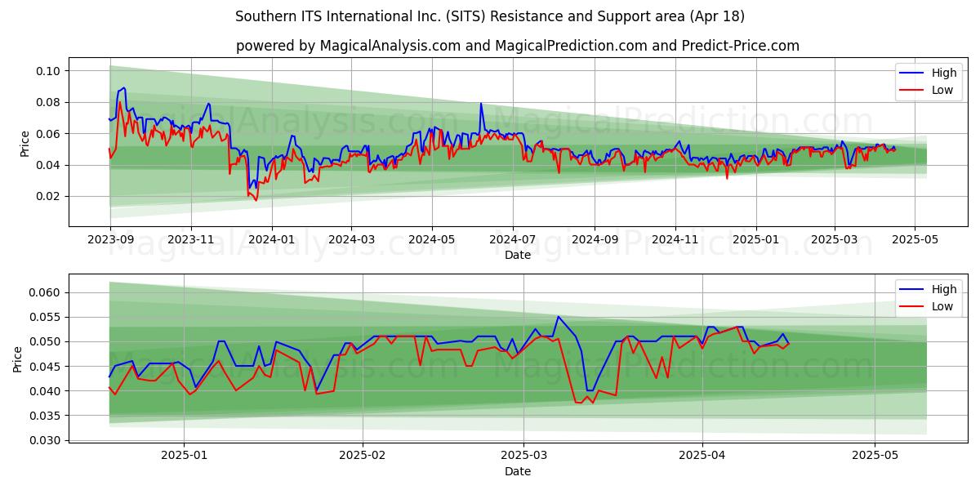Click the 2024-01 tick label
980x490 pixels.
point(271,239)
